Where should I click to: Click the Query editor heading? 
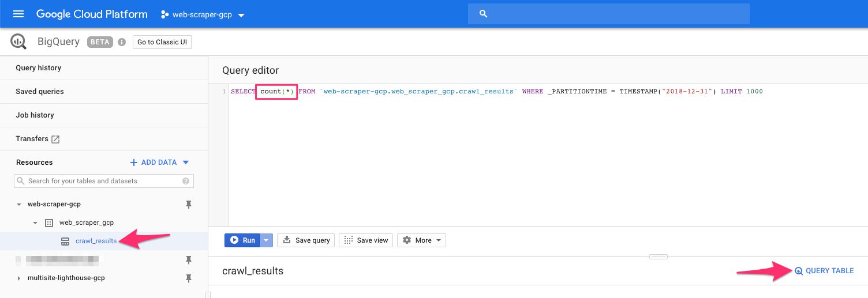(x=250, y=70)
